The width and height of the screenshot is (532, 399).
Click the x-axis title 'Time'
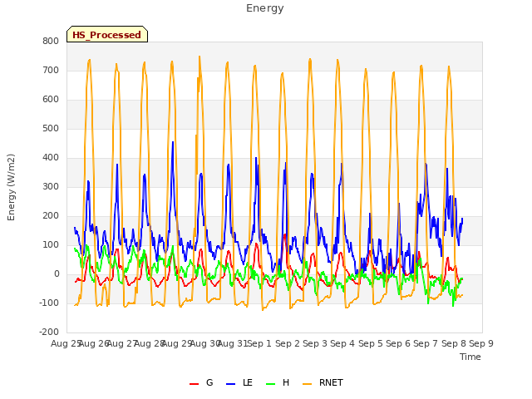(x=470, y=357)
